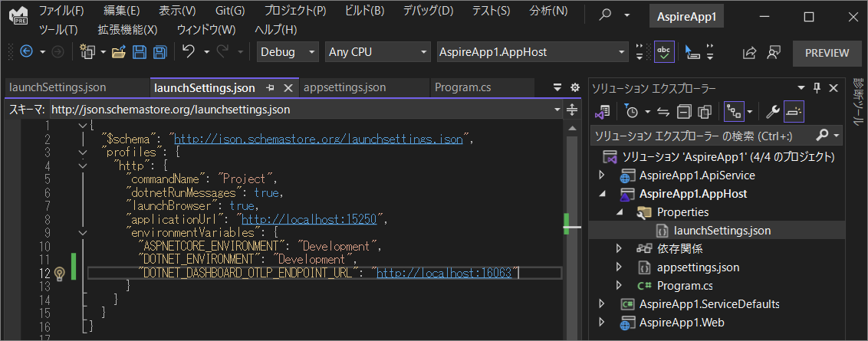Open the schema URL dropdown
This screenshot has width=868, height=341.
(x=557, y=110)
